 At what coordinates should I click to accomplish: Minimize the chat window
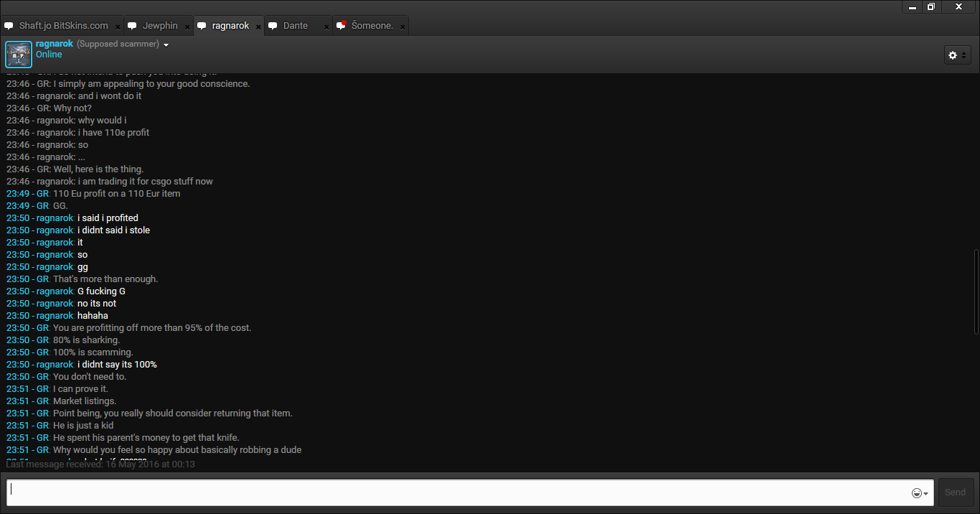pyautogui.click(x=913, y=7)
